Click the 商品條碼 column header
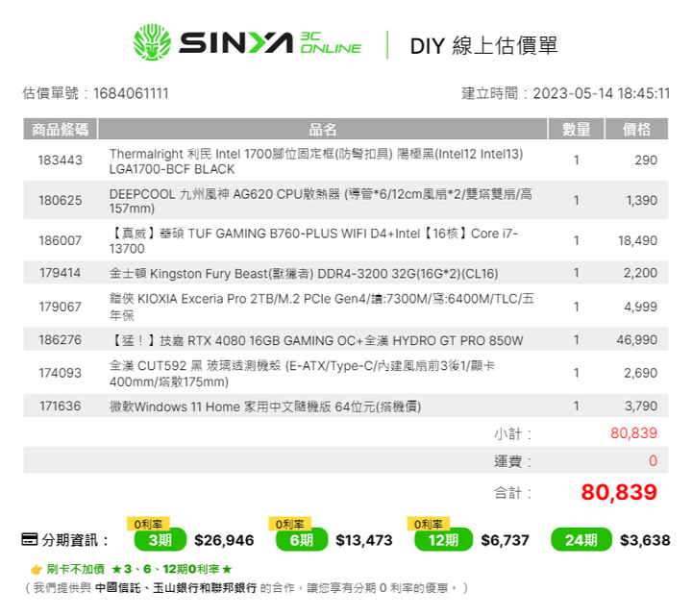692x616 pixels. coord(60,130)
